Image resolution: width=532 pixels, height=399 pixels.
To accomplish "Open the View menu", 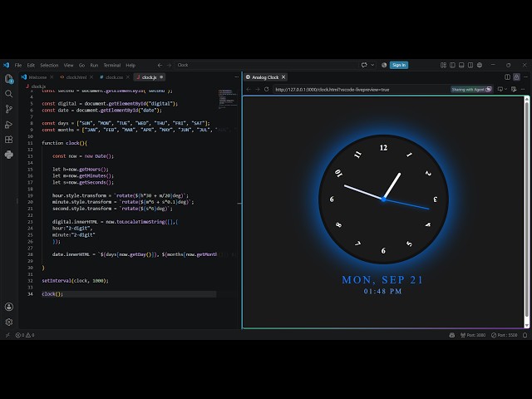I will point(68,65).
